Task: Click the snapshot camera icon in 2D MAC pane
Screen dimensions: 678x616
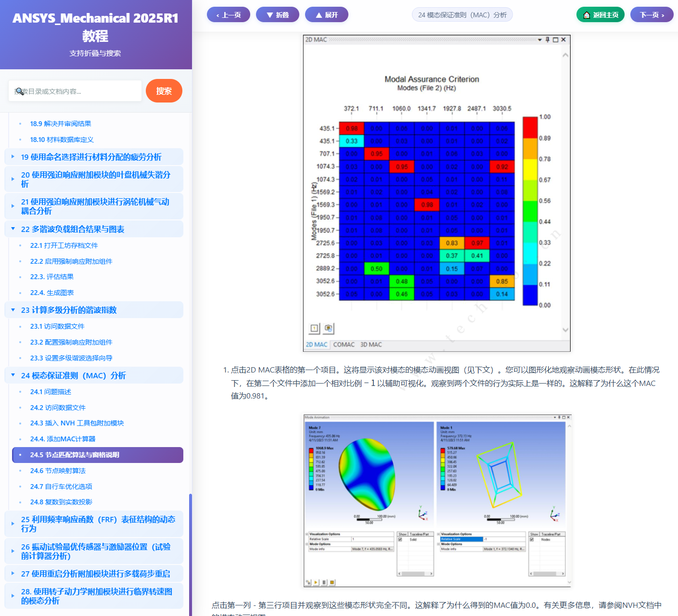Action: pos(329,328)
